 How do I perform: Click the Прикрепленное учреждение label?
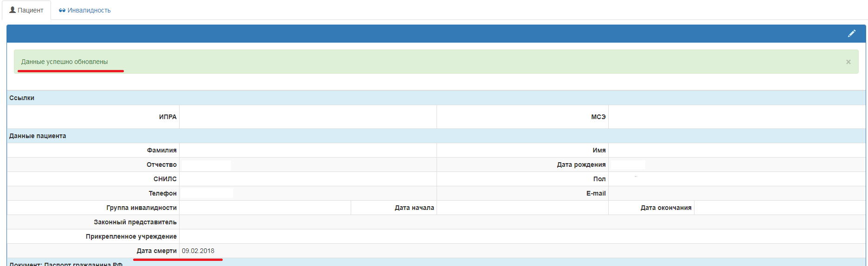[131, 236]
